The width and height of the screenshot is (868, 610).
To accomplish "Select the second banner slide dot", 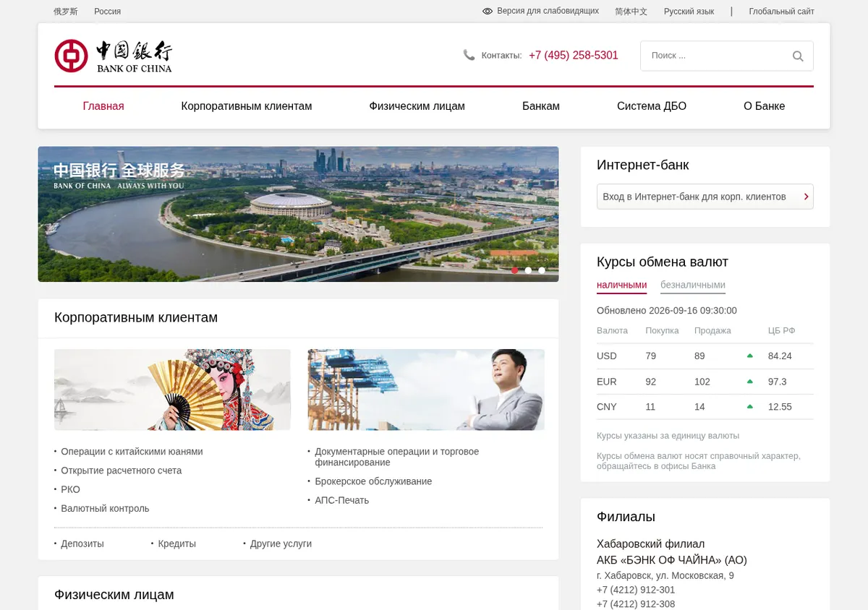I will click(528, 270).
